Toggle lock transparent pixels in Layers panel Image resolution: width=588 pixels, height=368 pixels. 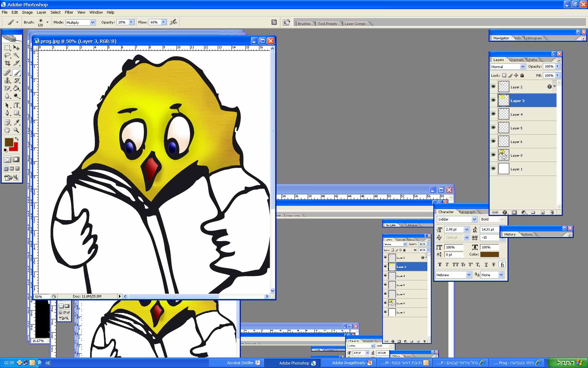click(504, 75)
